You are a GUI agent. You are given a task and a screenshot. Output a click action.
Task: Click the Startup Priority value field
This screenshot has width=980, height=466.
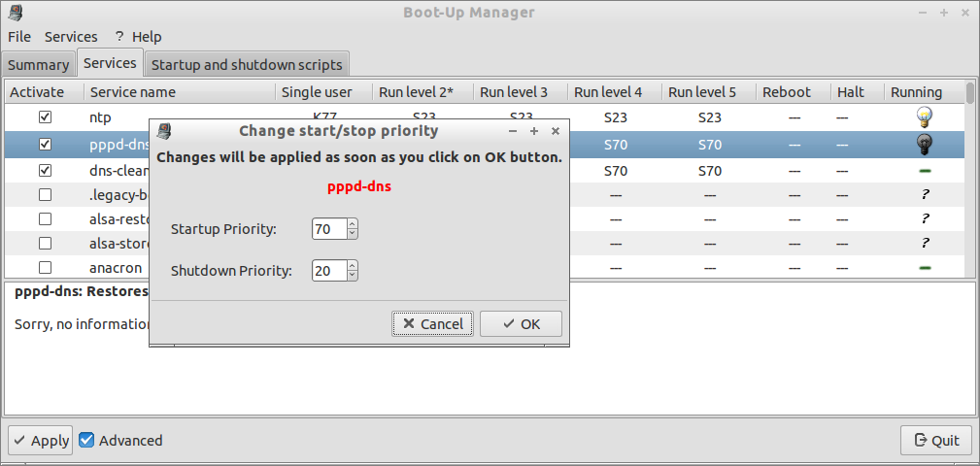pyautogui.click(x=329, y=229)
